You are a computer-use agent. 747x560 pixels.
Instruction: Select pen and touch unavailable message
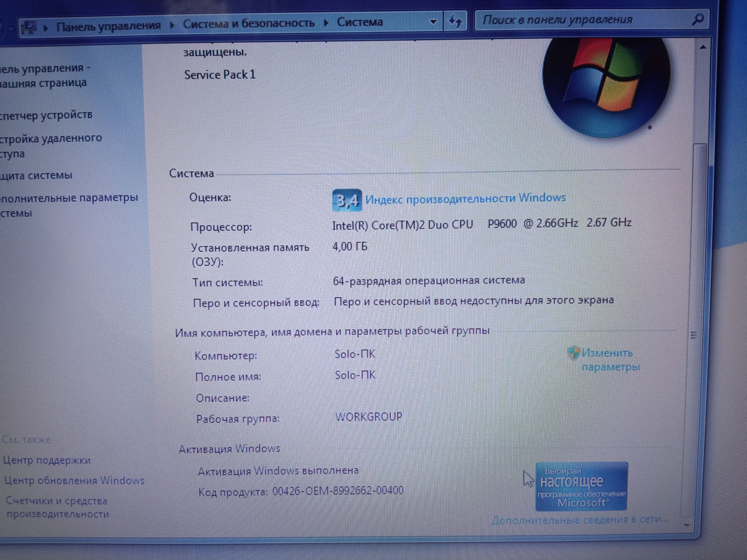[474, 301]
